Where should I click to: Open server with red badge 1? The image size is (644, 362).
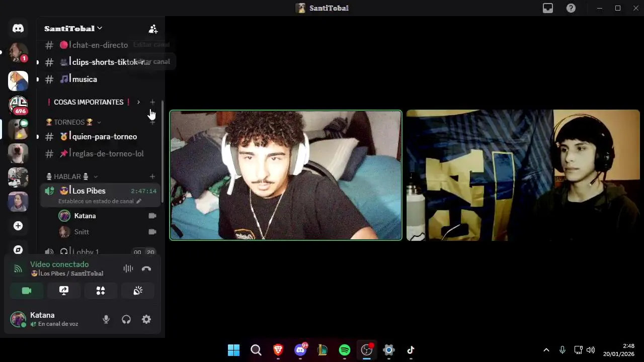tap(18, 52)
